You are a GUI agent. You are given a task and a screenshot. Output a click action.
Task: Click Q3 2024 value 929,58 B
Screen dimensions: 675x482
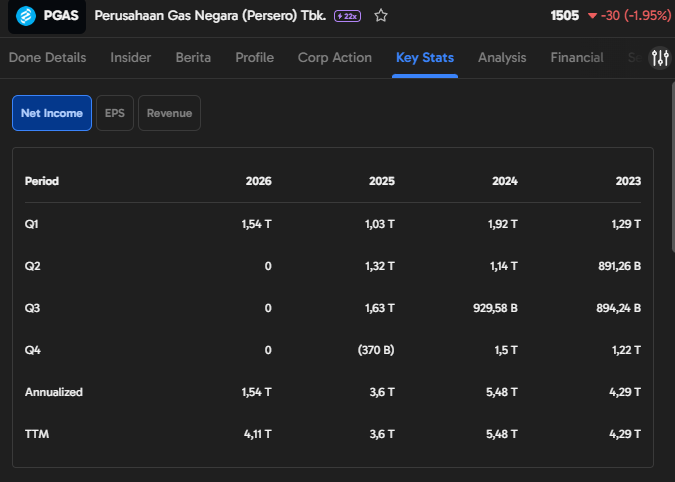pos(495,308)
